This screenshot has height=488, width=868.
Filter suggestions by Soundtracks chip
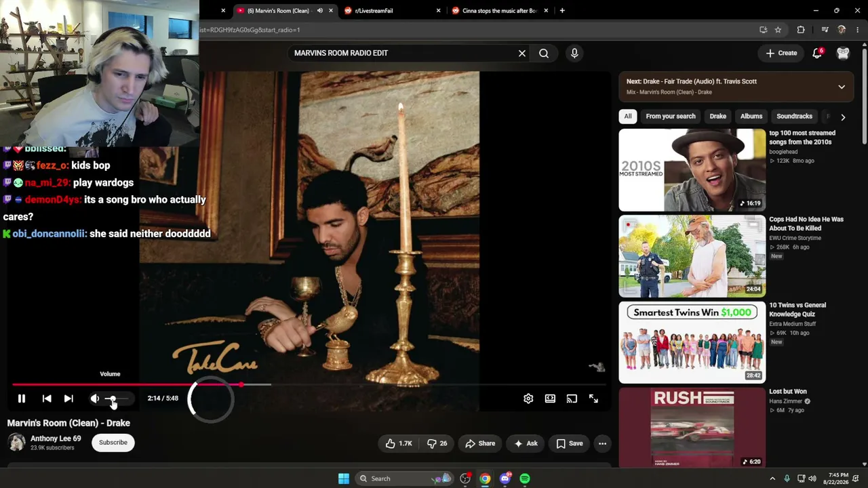794,117
